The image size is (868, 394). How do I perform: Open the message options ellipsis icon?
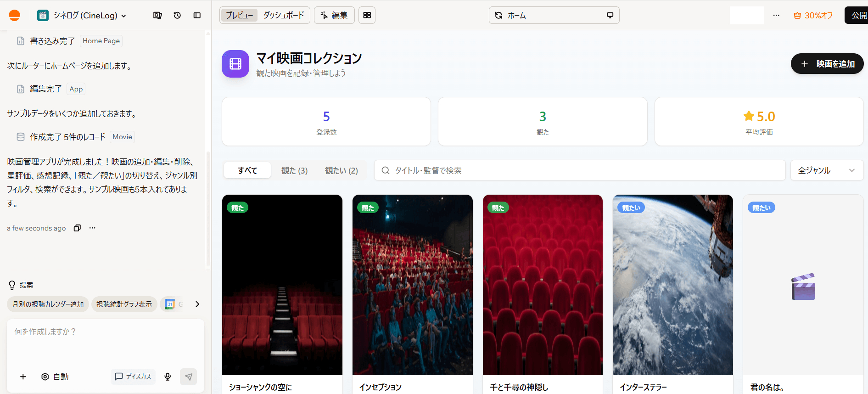(x=92, y=228)
